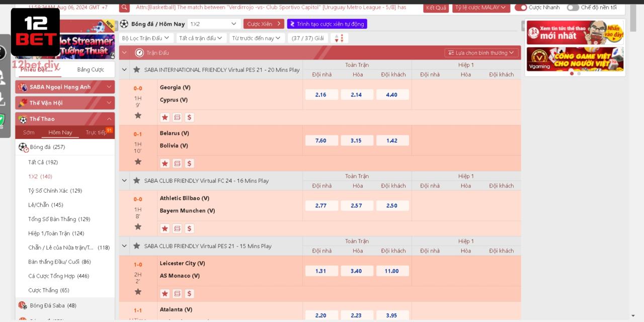This screenshot has width=644, height=322.
Task: Open statistics icon for Belarus vs Bolivia
Action: (177, 164)
